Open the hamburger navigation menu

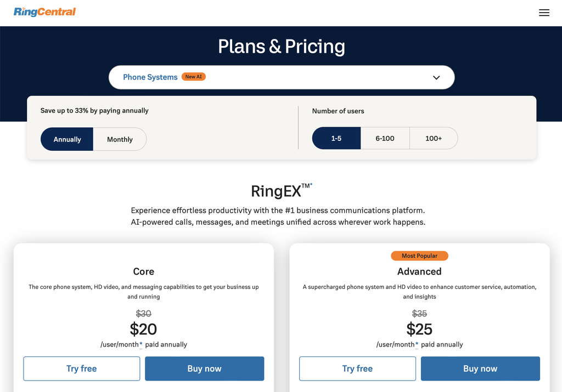(x=544, y=12)
